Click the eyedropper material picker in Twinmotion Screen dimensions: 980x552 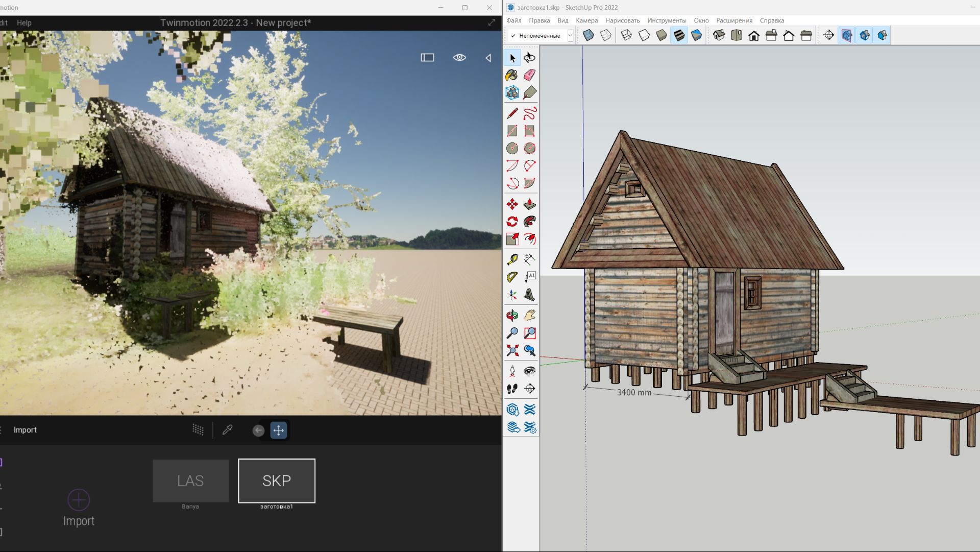pyautogui.click(x=228, y=430)
